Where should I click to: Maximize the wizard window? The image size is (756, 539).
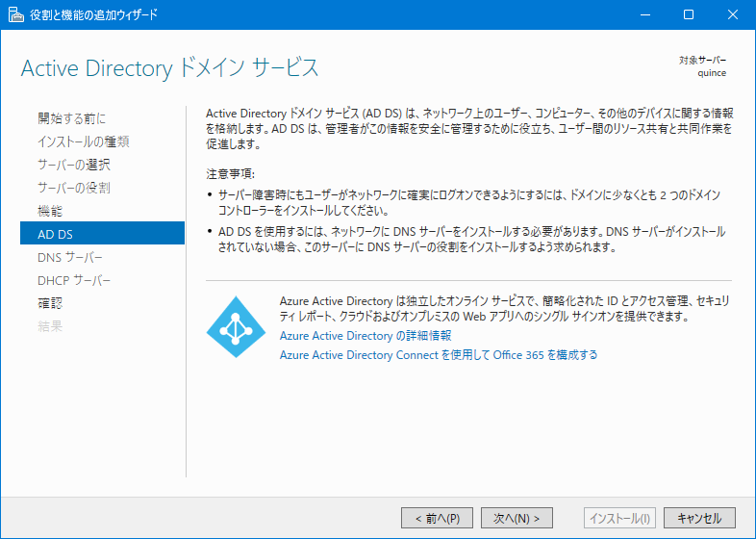(x=689, y=14)
